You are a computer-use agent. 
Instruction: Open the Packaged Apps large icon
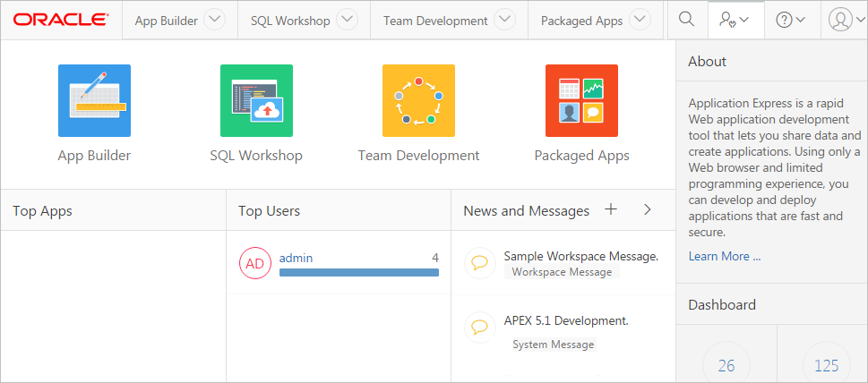[581, 100]
